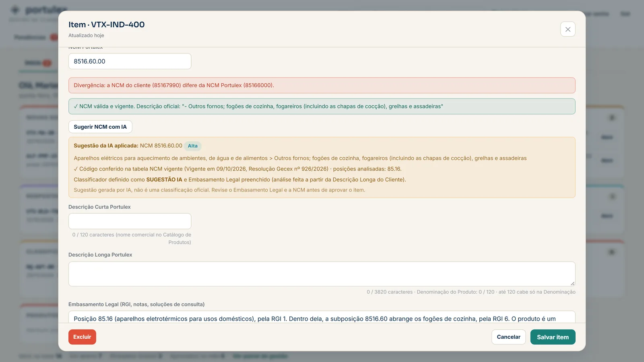Click the 0 / 120 caracteres hint text
The image size is (644, 362).
132,239
